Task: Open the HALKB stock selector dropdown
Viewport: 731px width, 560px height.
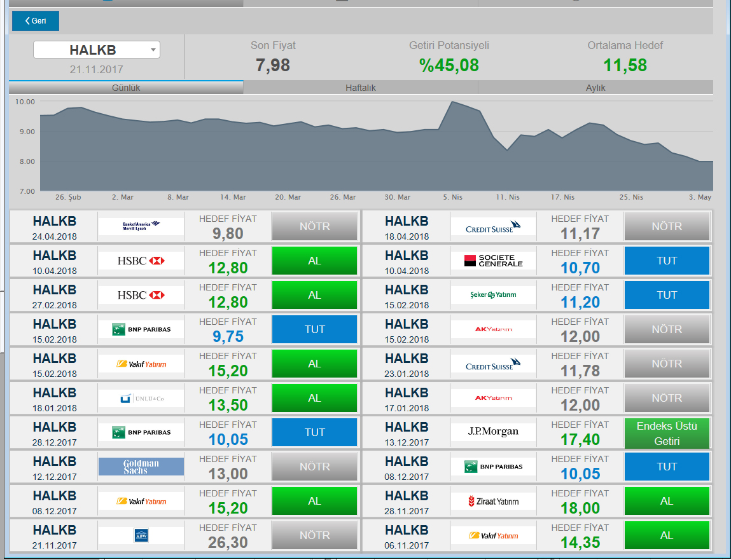Action: (x=97, y=50)
